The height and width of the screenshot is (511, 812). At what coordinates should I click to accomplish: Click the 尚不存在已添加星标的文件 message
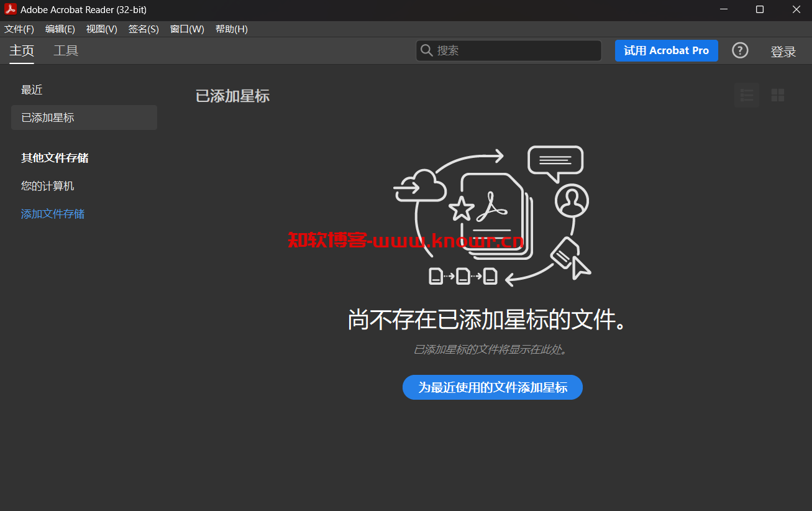(x=487, y=320)
